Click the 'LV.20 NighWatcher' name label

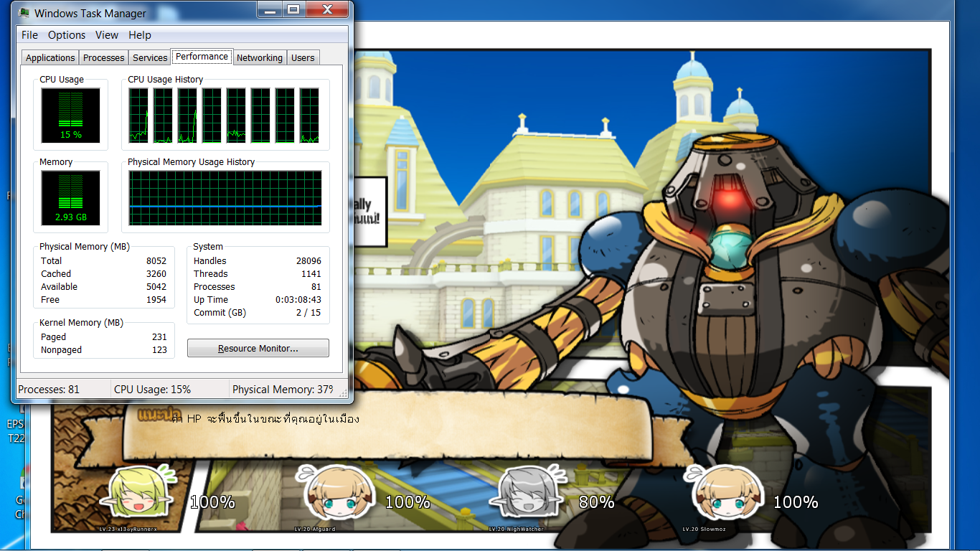[516, 529]
